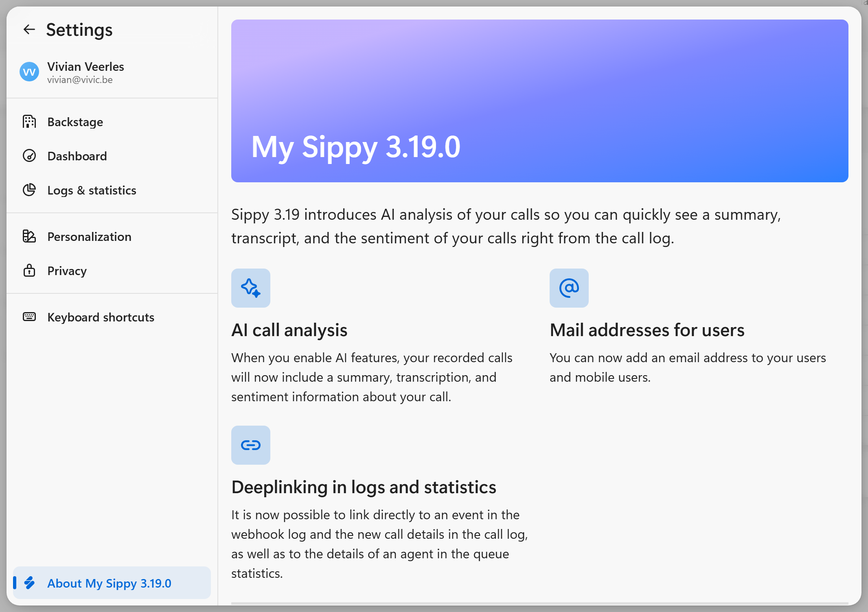Click the Privacy lock icon
868x612 pixels.
pos(29,271)
